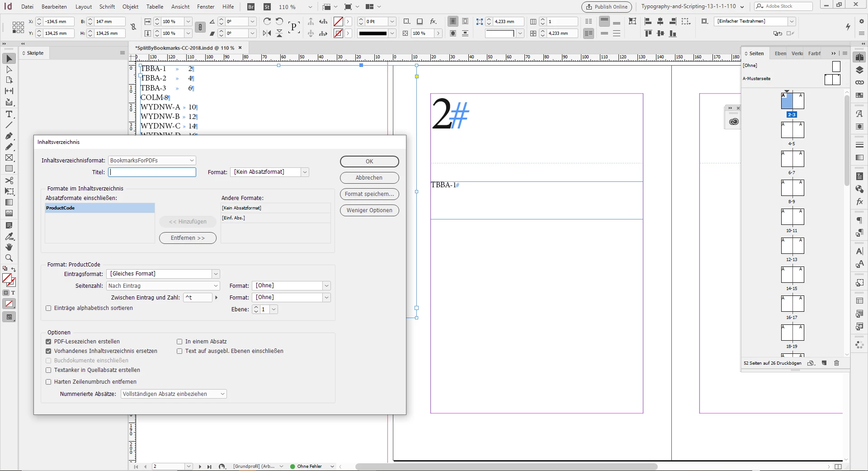
Task: Toggle constrain proportions for width and height
Action: 133,27
